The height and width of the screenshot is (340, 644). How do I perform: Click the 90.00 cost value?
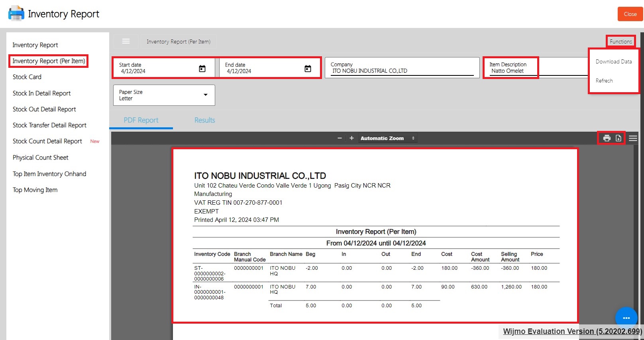click(448, 287)
